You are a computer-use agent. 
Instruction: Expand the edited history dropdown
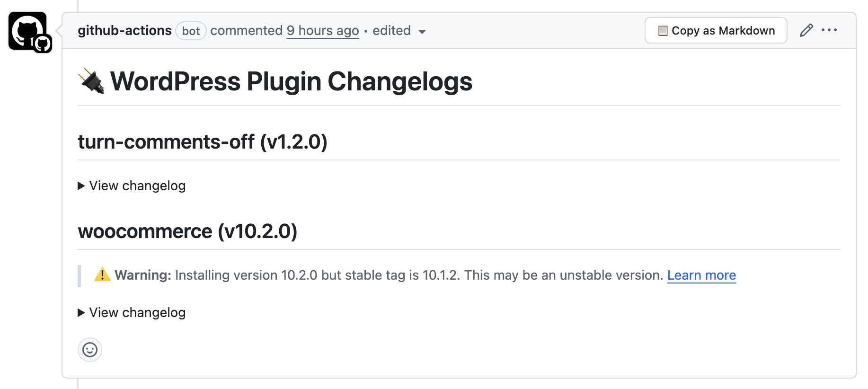click(x=423, y=32)
